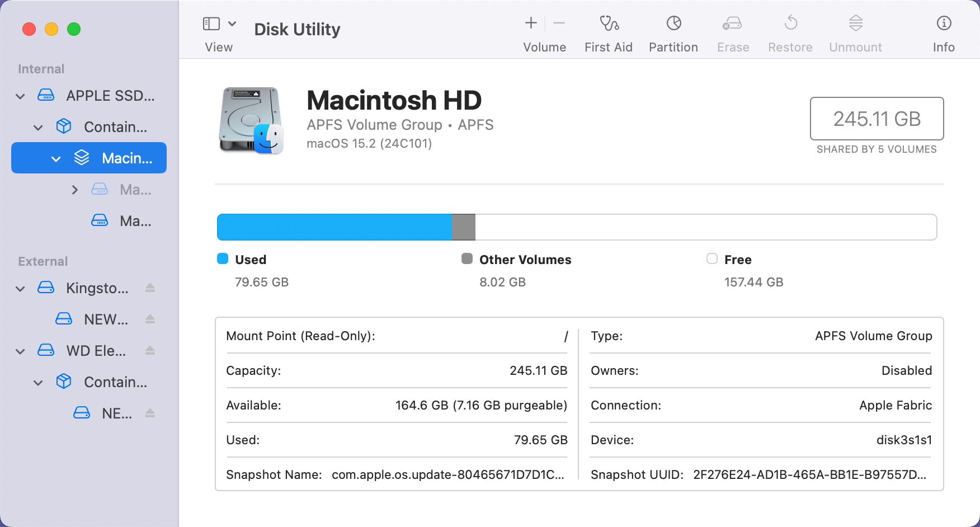Click the 245.11 GB capacity badge
Screen dimensions: 980x527
pyautogui.click(x=877, y=119)
